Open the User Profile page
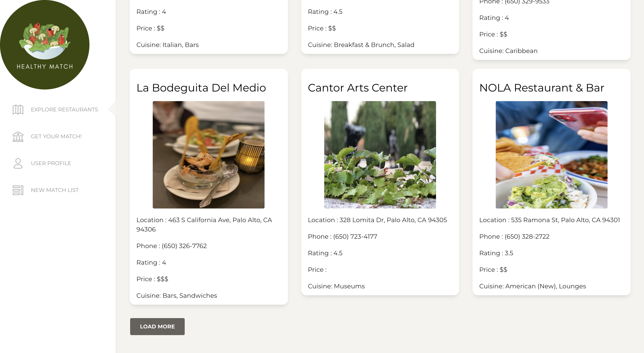Screen dimensions: 644x353 click(x=51, y=163)
